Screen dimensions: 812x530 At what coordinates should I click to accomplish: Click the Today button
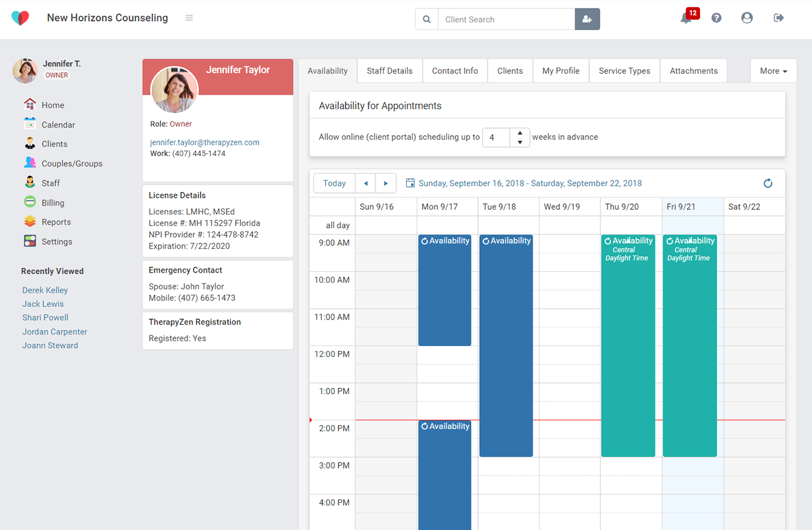click(x=334, y=183)
